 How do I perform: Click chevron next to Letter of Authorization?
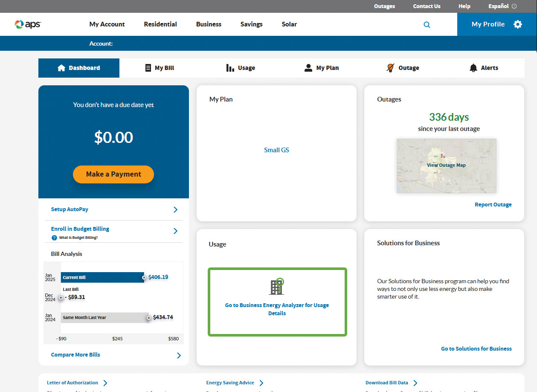pyautogui.click(x=105, y=383)
